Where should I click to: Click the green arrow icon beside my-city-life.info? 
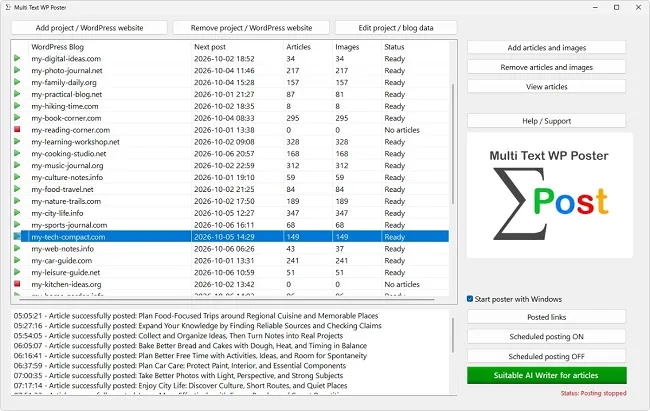point(17,213)
